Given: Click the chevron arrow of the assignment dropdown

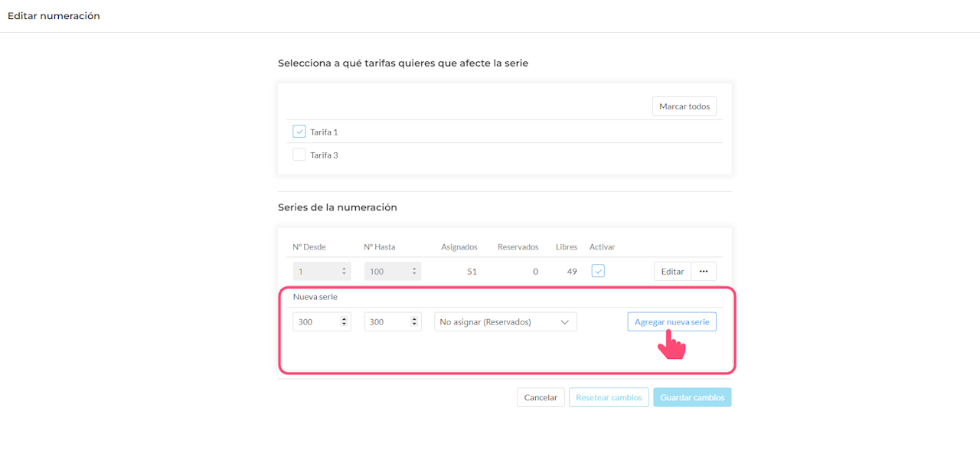Looking at the screenshot, I should 565,322.
